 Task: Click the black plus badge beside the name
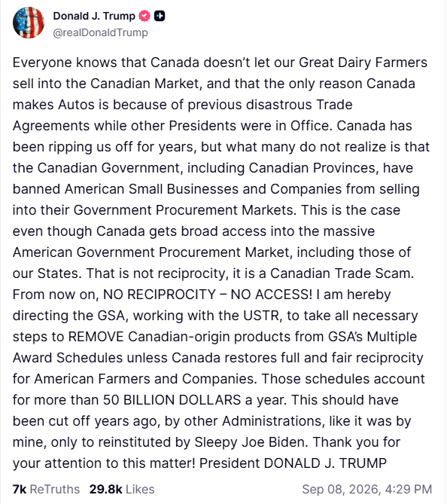pyautogui.click(x=160, y=16)
